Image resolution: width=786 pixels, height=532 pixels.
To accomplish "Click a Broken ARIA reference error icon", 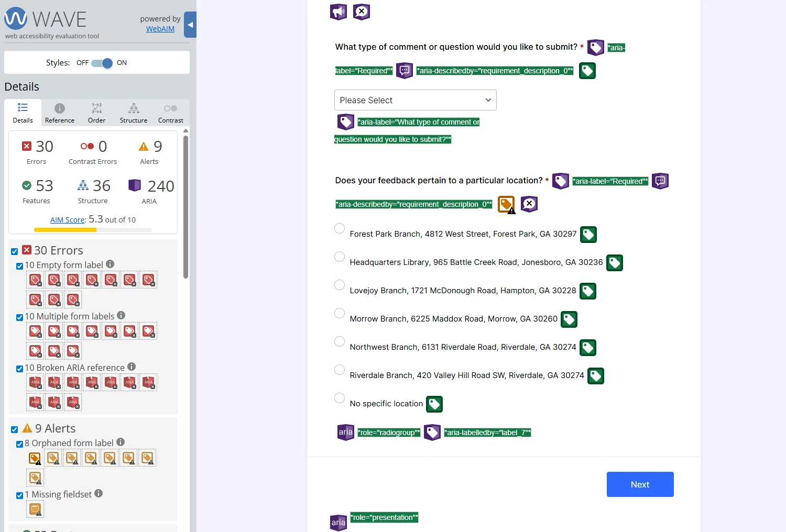I will click(x=35, y=382).
